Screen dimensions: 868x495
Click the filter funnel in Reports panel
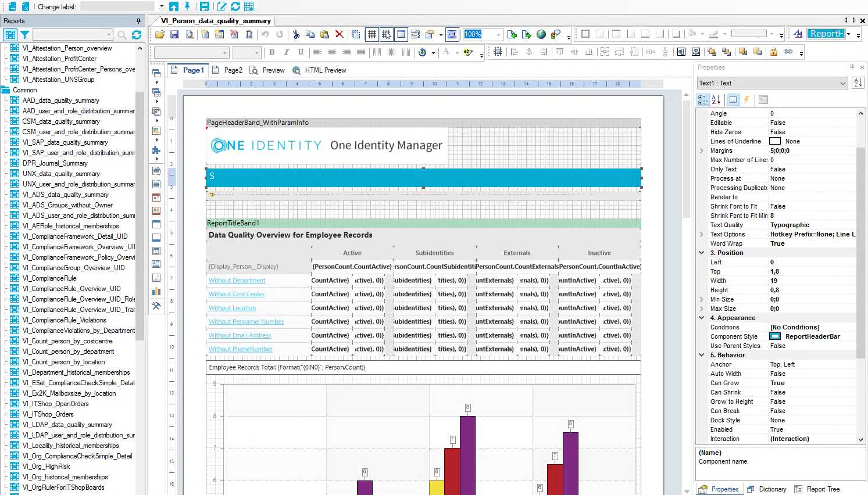(25, 35)
